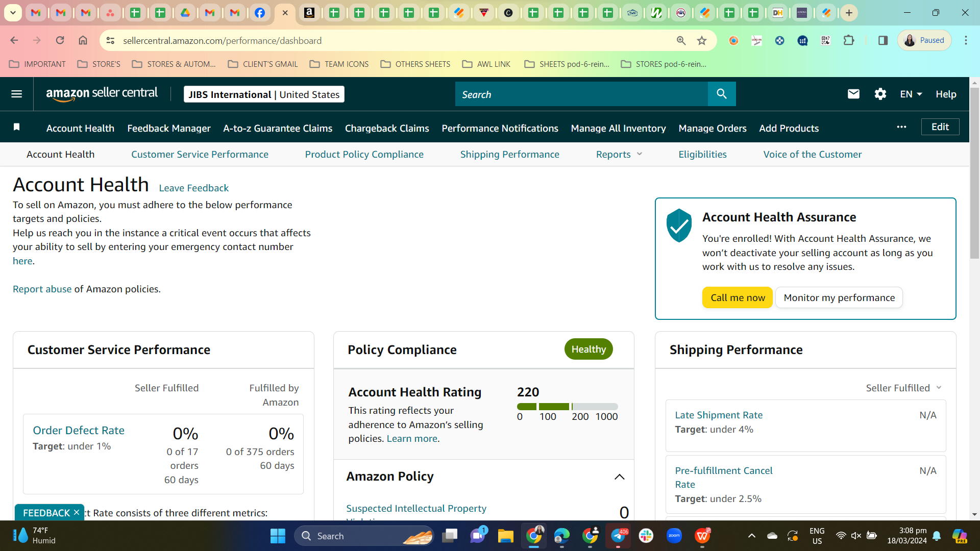Open the settings gear icon
This screenshot has width=980, height=551.
pos(880,94)
